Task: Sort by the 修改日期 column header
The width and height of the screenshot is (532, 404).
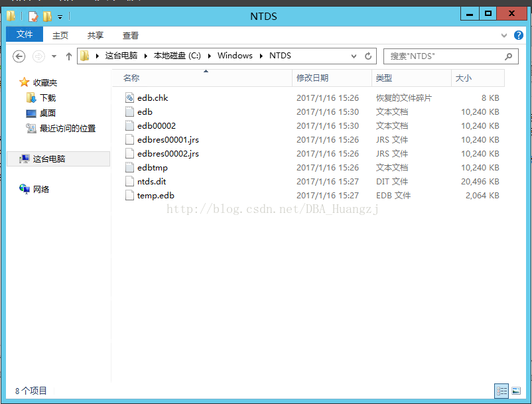Action: tap(332, 78)
